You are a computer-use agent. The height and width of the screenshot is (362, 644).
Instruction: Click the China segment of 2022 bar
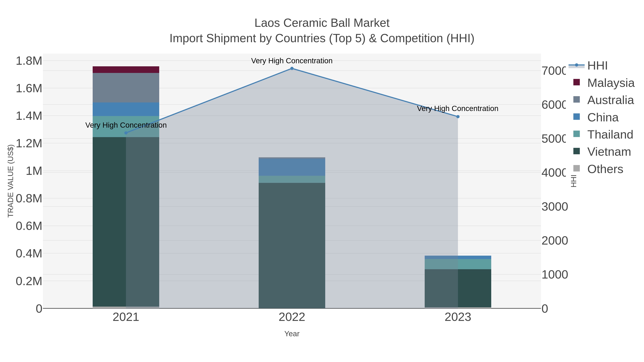292,167
